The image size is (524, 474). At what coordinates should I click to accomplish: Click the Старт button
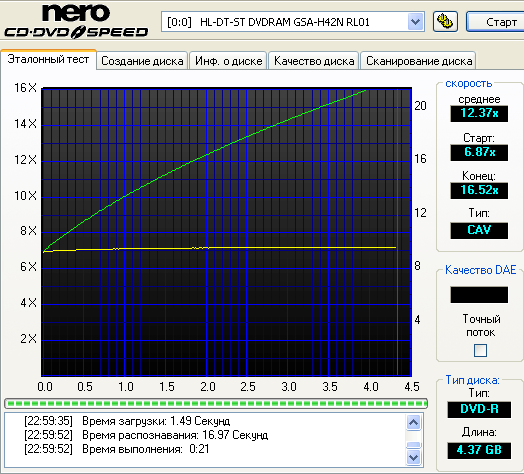pyautogui.click(x=495, y=22)
